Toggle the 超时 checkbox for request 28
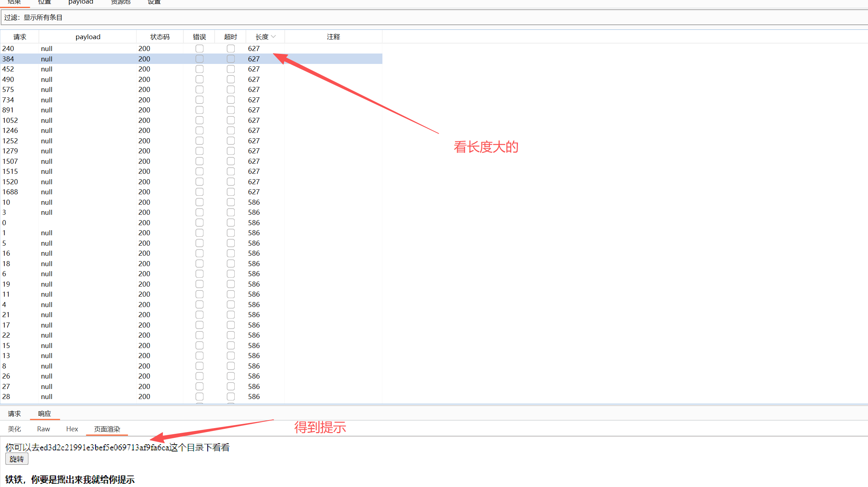This screenshot has width=868, height=487. [x=231, y=396]
